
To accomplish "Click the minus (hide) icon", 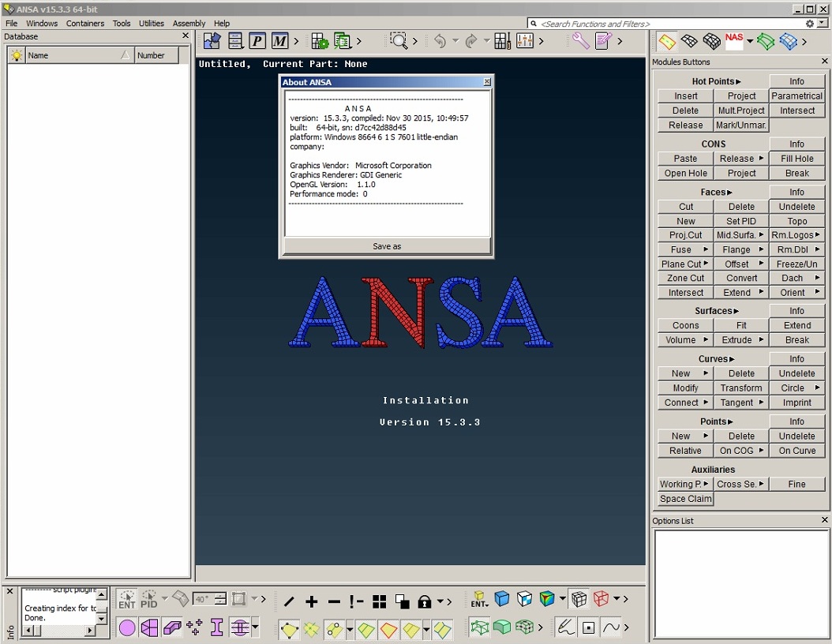I will click(334, 601).
